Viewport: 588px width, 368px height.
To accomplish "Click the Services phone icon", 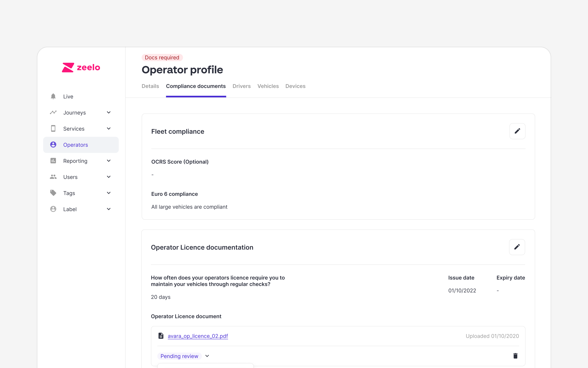I will pyautogui.click(x=53, y=129).
